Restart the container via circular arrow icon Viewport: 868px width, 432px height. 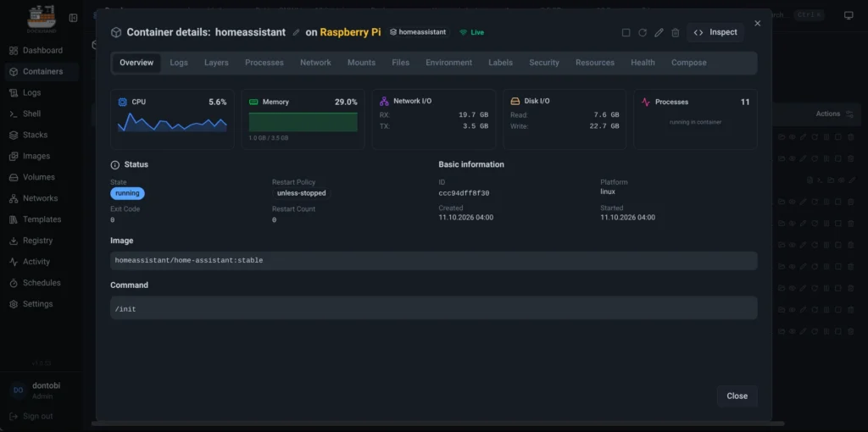click(643, 33)
